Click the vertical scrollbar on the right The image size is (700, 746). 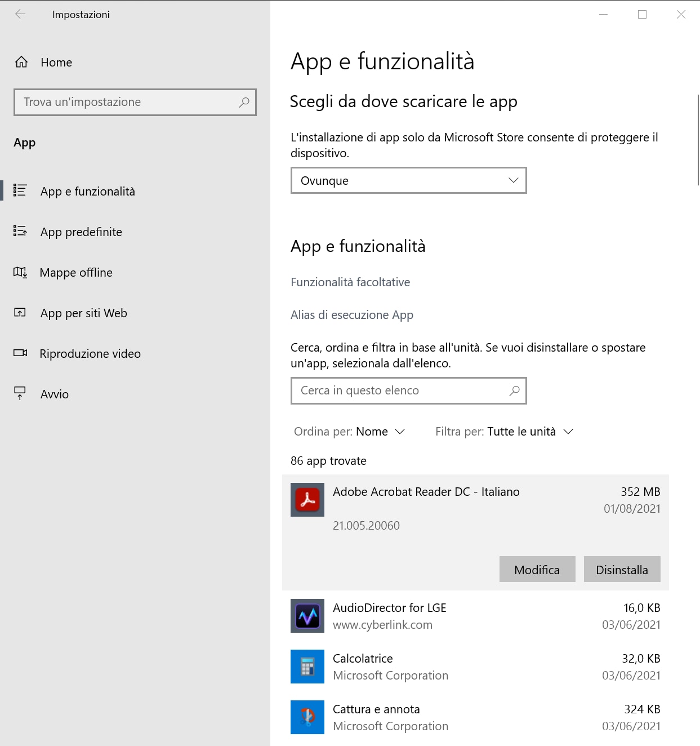[698, 140]
